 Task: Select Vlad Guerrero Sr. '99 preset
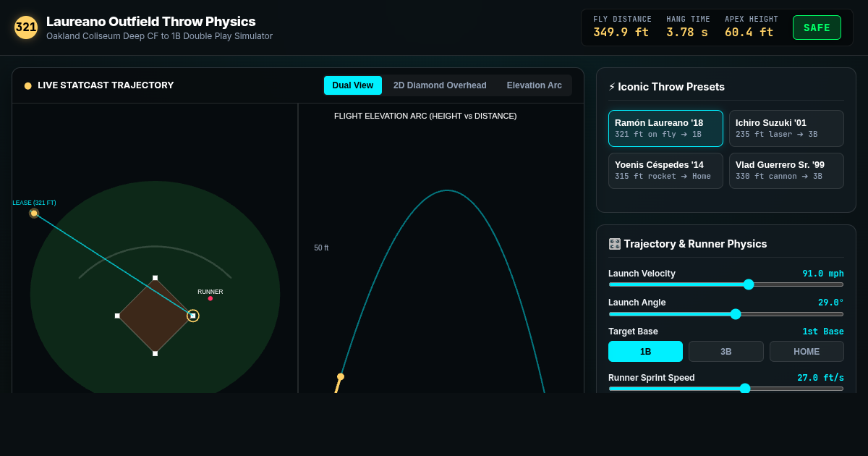(786, 171)
